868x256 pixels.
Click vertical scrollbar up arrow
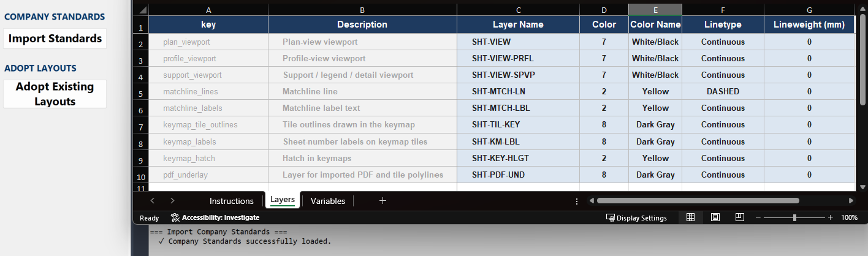point(863,9)
